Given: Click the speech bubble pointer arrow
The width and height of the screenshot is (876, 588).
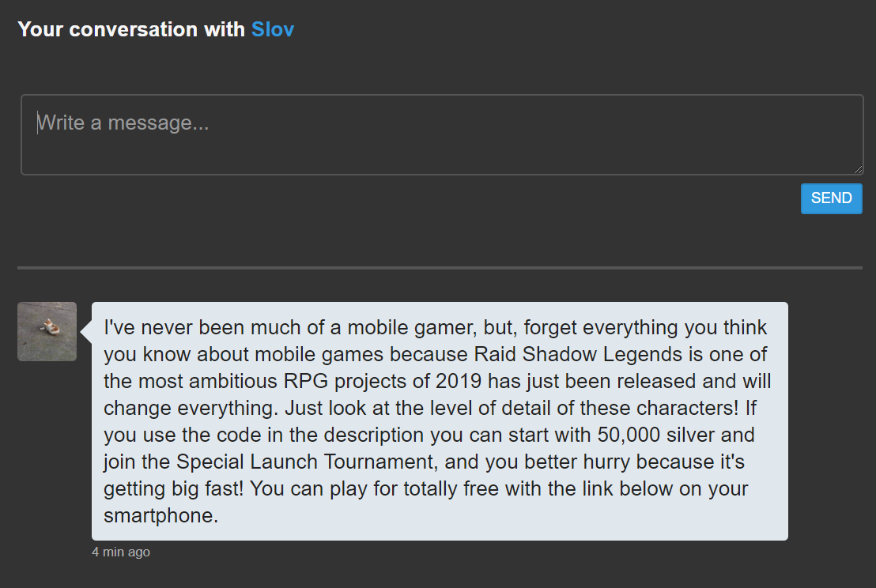Looking at the screenshot, I should (87, 330).
